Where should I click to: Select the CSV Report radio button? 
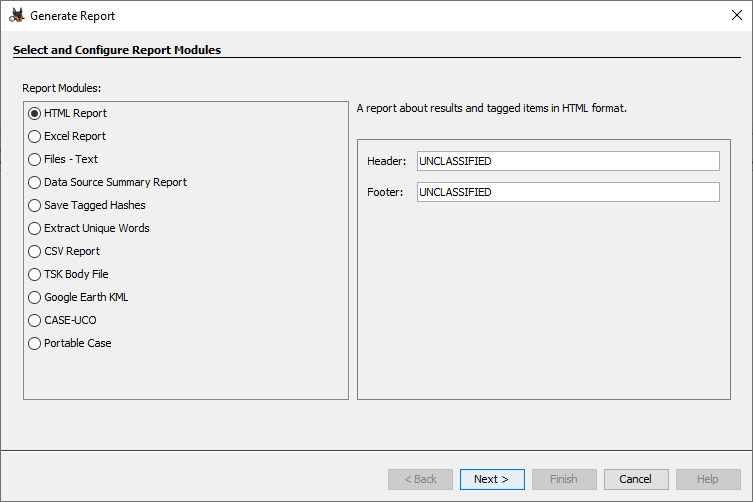click(x=35, y=251)
